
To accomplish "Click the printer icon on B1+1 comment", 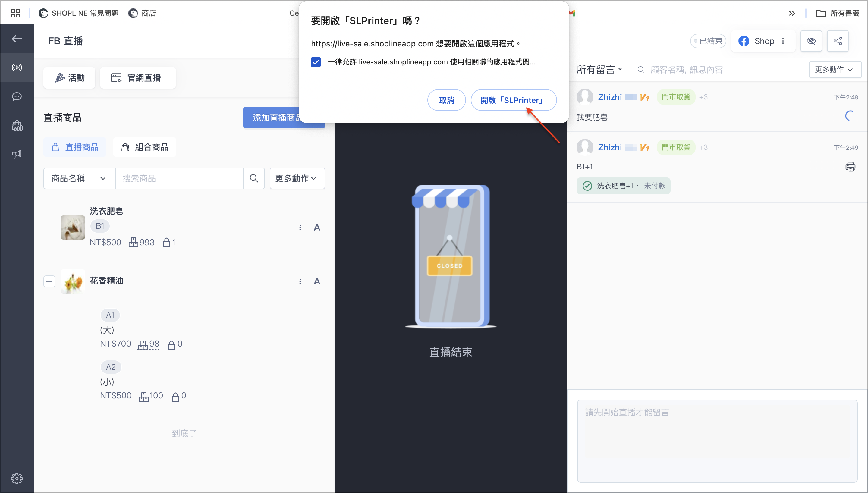I will (851, 167).
